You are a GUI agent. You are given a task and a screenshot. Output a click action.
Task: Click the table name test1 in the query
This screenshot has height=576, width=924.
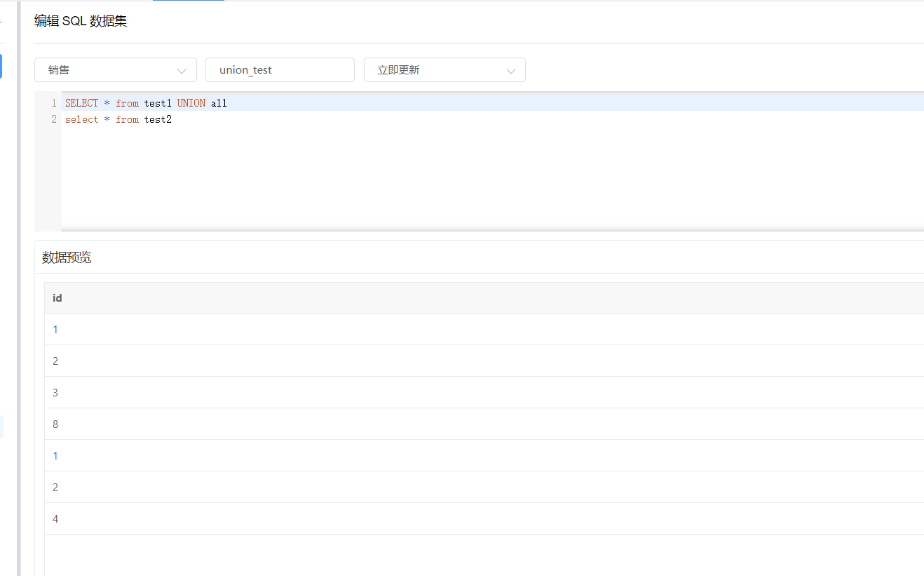[157, 102]
